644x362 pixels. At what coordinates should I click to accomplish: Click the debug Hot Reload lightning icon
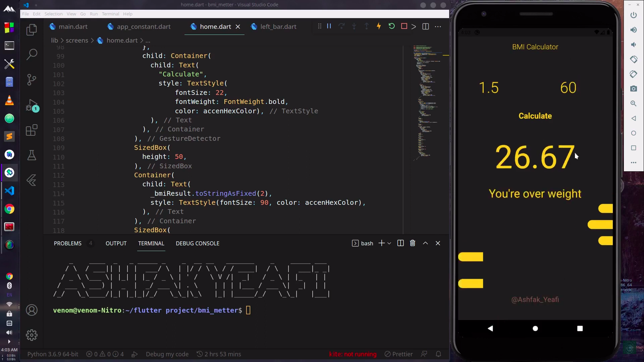[x=379, y=26]
